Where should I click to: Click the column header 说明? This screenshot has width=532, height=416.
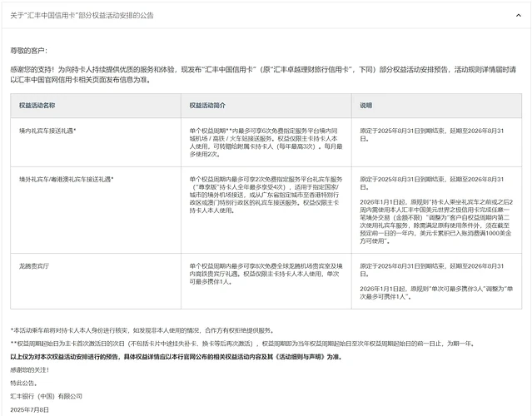365,106
